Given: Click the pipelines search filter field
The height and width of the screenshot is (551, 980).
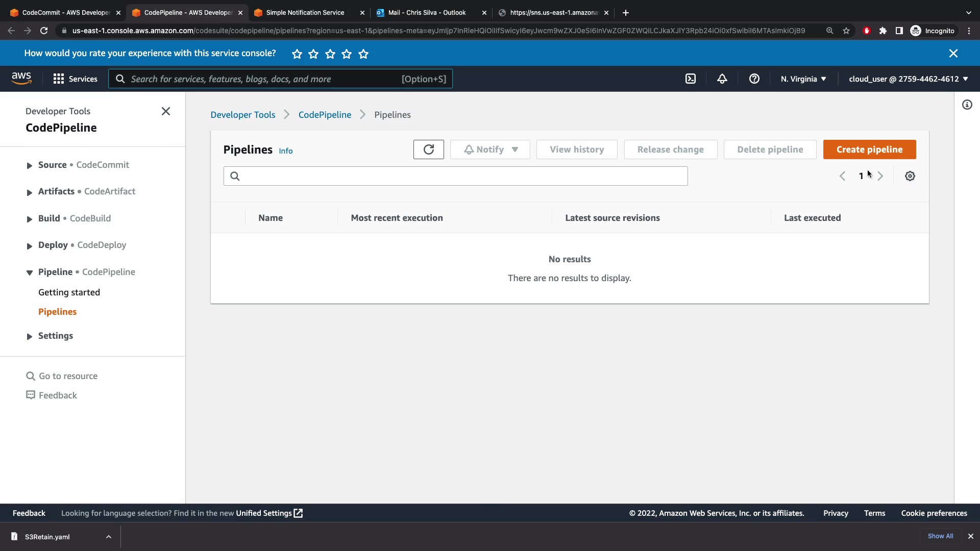Looking at the screenshot, I should coord(455,176).
